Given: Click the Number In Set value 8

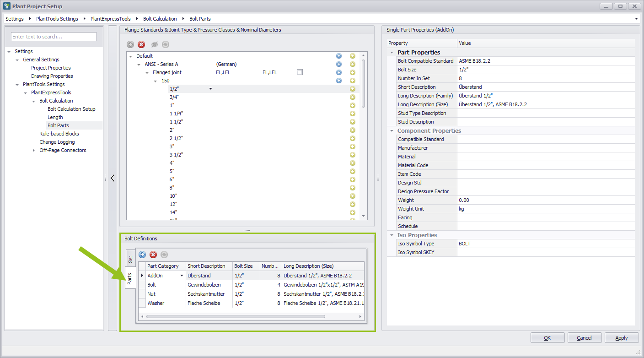Looking at the screenshot, I should click(x=546, y=78).
